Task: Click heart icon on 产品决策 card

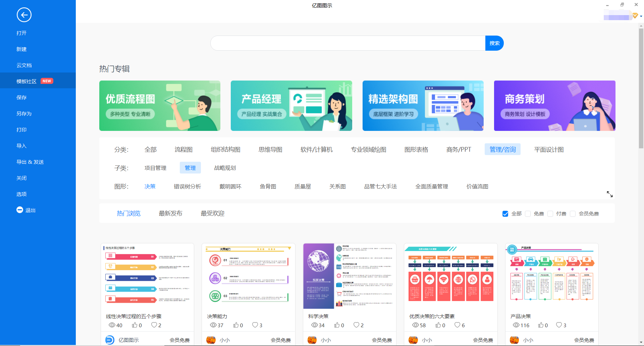Action: click(559, 325)
